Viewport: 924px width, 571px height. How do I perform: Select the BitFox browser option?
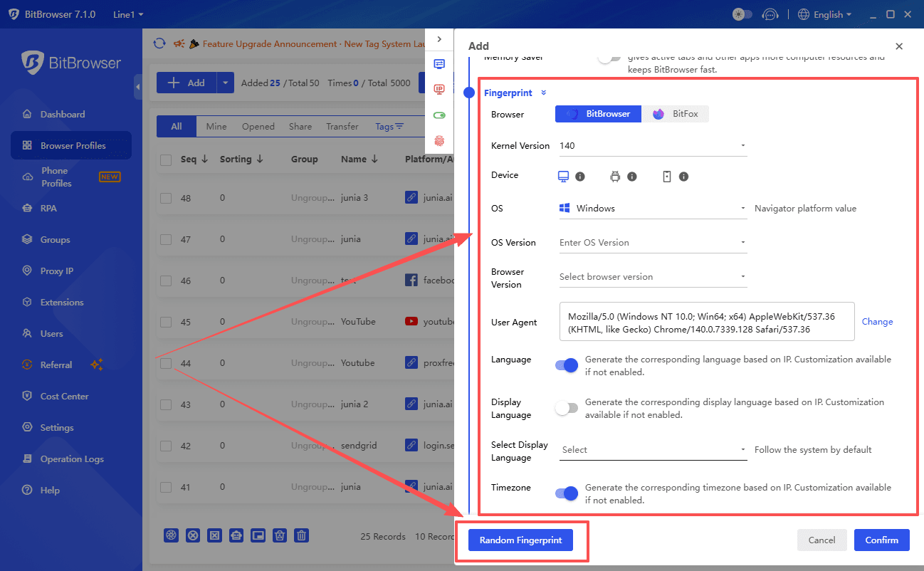coord(675,114)
